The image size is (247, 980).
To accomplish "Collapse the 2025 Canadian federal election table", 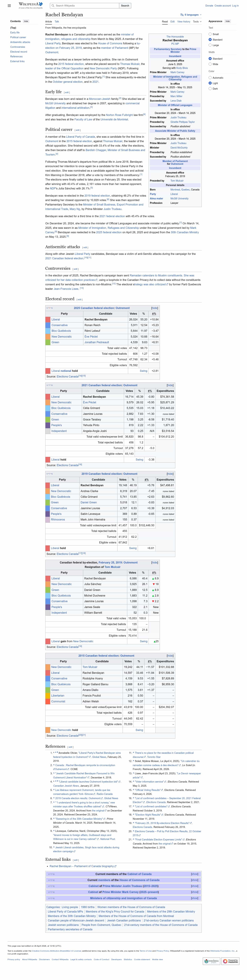I will point(154,308).
